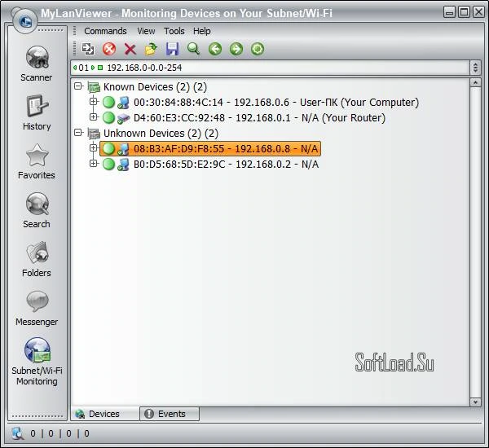
Task: Open the Commands menu
Action: pos(105,31)
